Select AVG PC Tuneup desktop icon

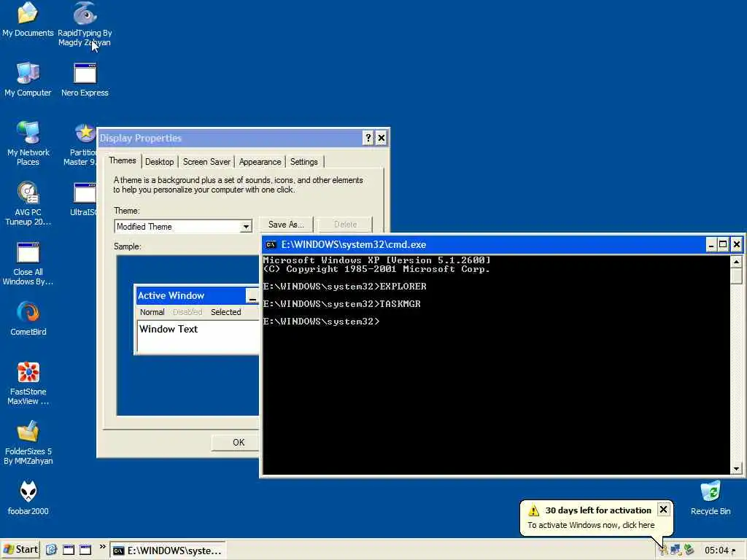[28, 203]
